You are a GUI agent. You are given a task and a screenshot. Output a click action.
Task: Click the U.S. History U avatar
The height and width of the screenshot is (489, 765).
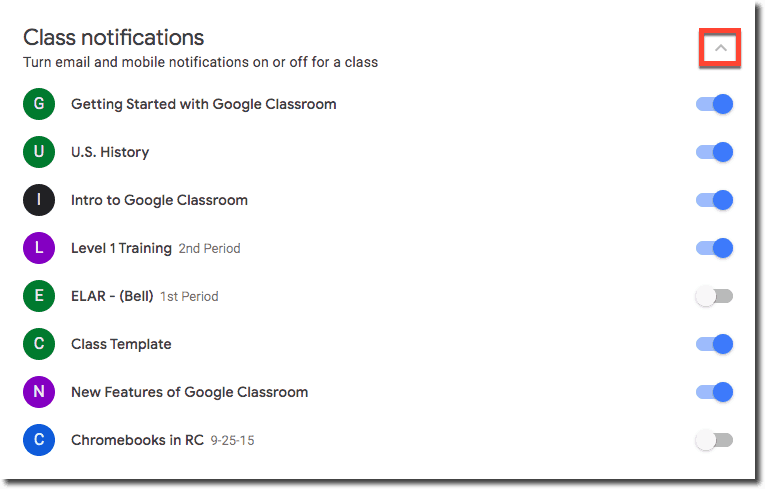pos(39,152)
